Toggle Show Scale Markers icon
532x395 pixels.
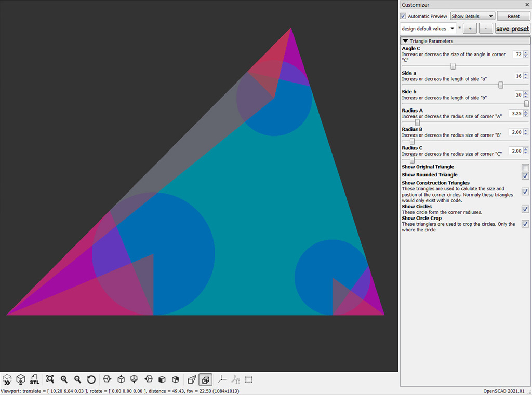[x=235, y=379]
